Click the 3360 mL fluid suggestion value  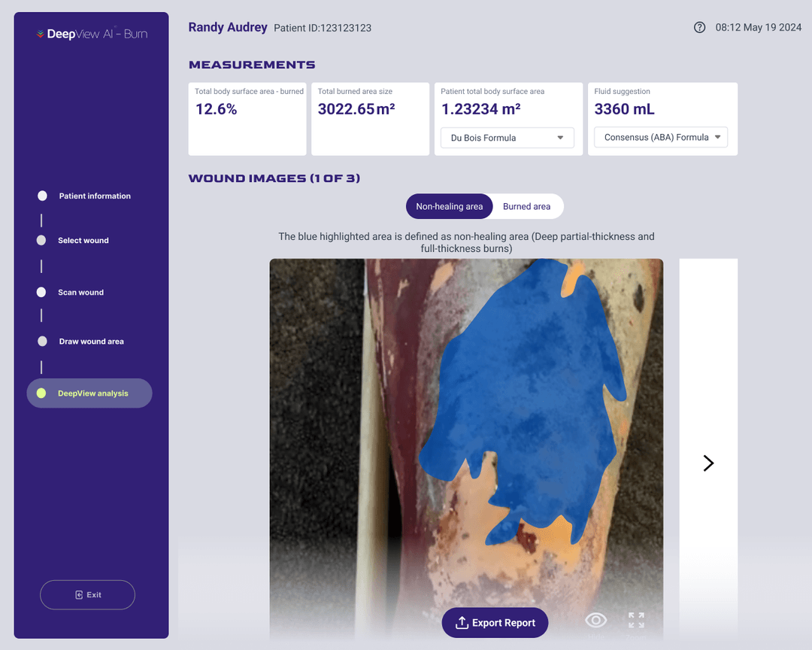coord(624,109)
